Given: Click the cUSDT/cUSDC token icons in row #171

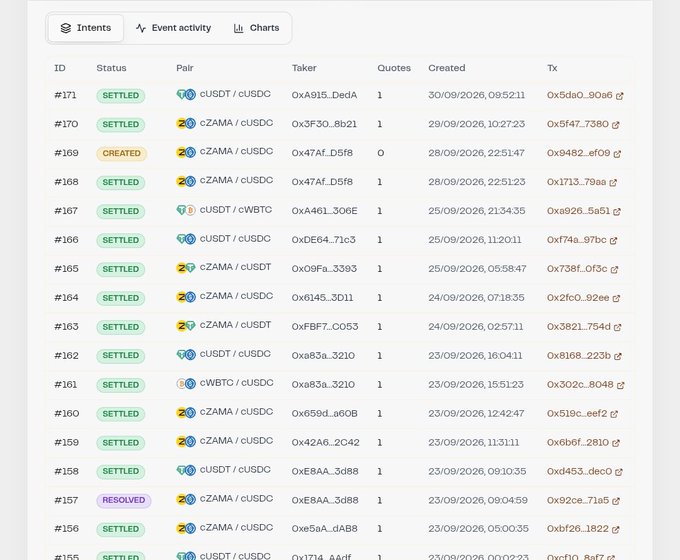Looking at the screenshot, I should click(x=186, y=95).
